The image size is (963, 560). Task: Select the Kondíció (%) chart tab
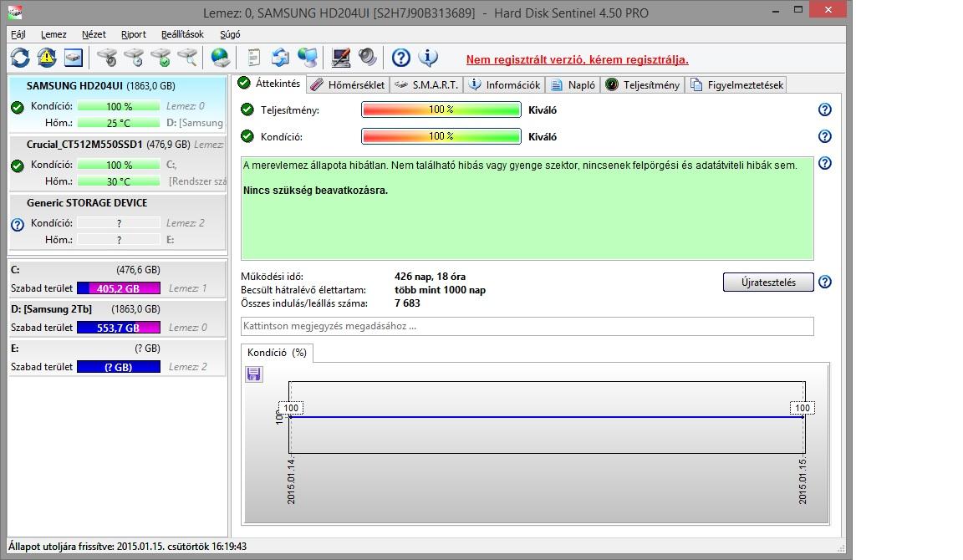(x=277, y=353)
